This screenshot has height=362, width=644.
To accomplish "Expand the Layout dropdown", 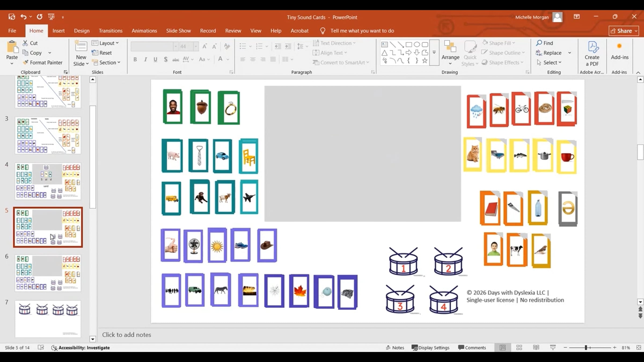I will click(x=105, y=43).
